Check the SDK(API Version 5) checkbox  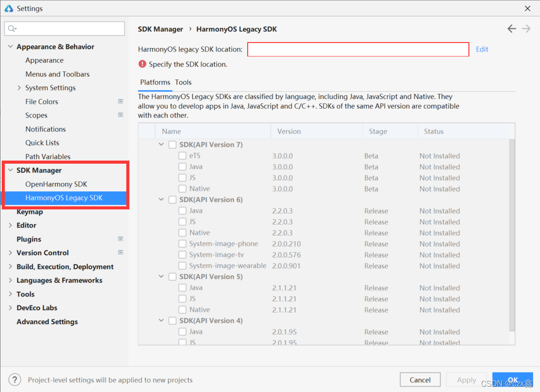pos(173,277)
